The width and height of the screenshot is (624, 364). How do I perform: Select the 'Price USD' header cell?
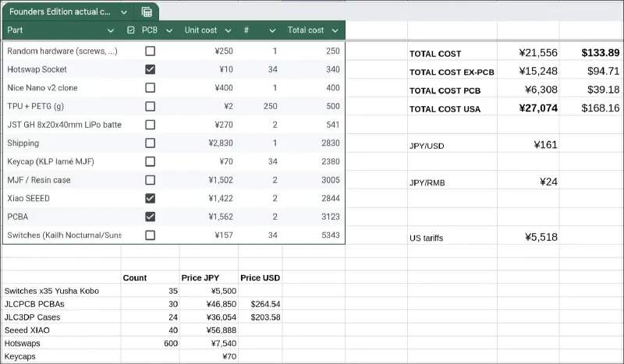click(x=260, y=277)
